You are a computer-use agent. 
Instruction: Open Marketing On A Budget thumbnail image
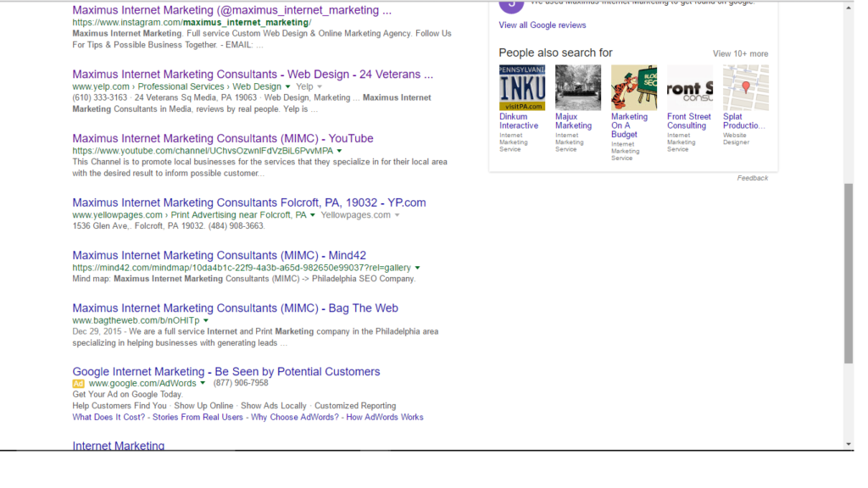click(634, 87)
